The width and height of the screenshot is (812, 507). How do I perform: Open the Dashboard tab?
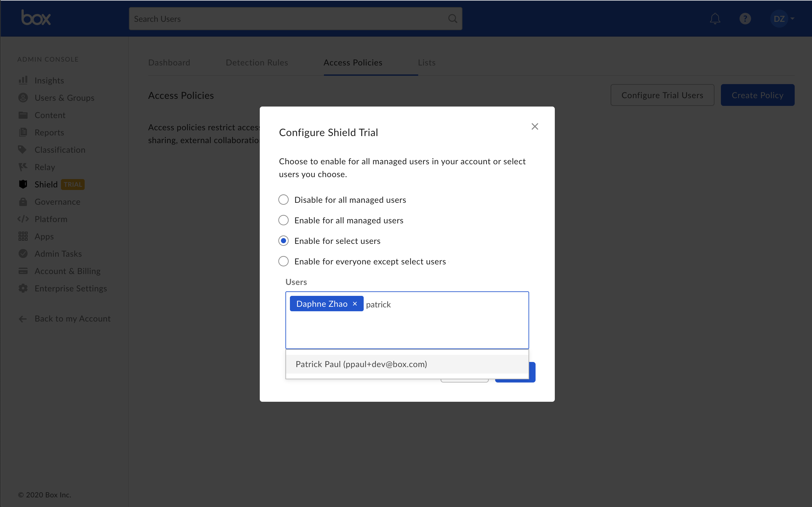(169, 63)
